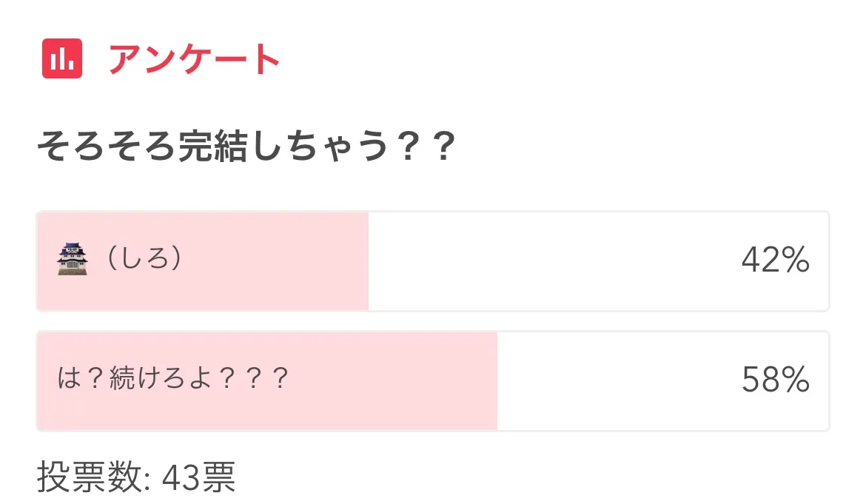Screen dimensions: 866x504
Task: Click the 投票数: 43票 vote count
Action: coord(136,478)
